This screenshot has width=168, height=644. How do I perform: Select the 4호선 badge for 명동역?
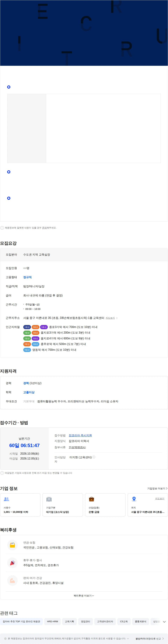coord(27,350)
